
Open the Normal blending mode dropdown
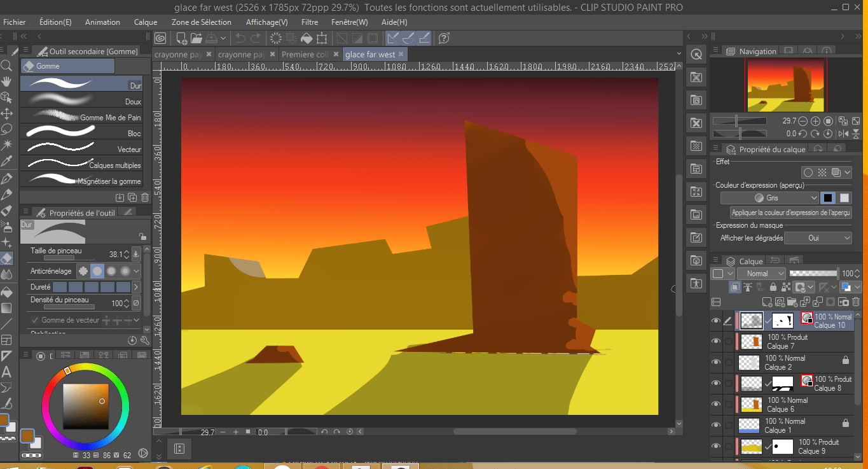tap(761, 274)
